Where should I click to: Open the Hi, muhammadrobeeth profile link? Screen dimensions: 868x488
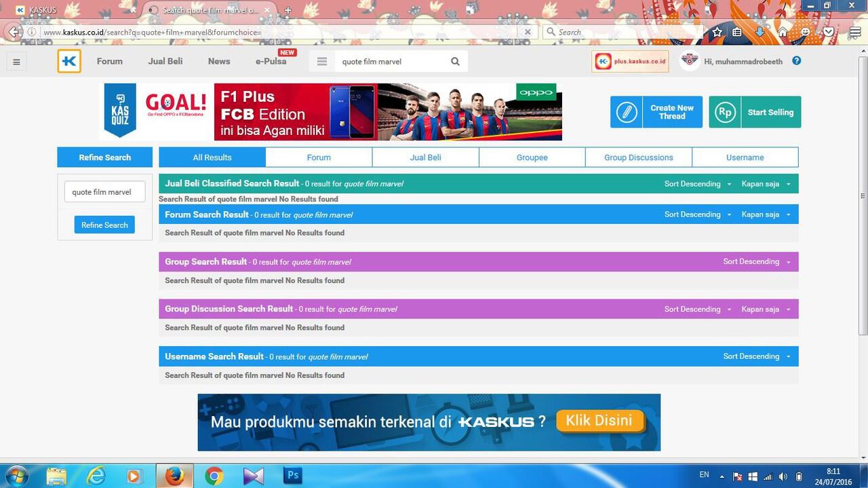(743, 61)
